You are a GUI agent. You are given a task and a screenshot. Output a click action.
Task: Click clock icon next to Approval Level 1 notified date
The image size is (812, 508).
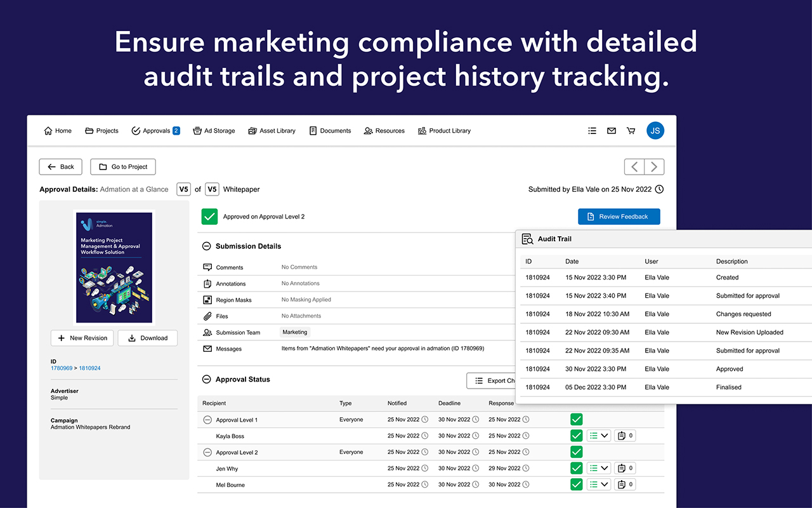click(x=425, y=419)
